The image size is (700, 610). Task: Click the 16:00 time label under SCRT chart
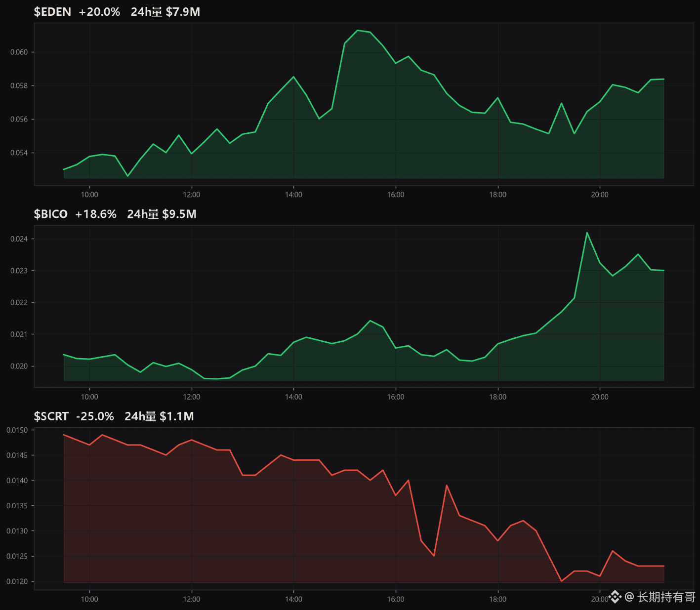(396, 599)
